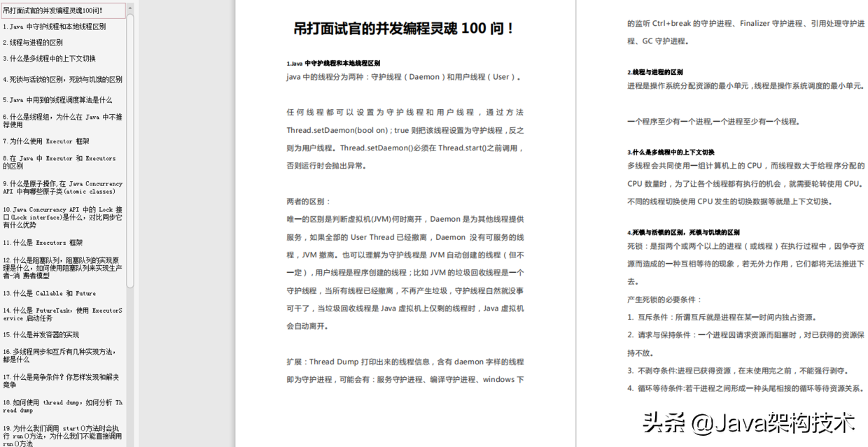Open bookmark 16. 多线程同步和互斥有几种实现方法
868x447 pixels.
pos(59,355)
